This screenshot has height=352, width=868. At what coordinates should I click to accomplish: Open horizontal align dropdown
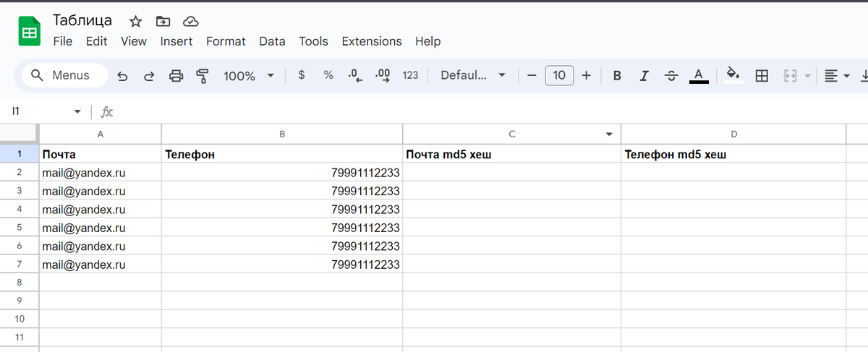point(838,75)
